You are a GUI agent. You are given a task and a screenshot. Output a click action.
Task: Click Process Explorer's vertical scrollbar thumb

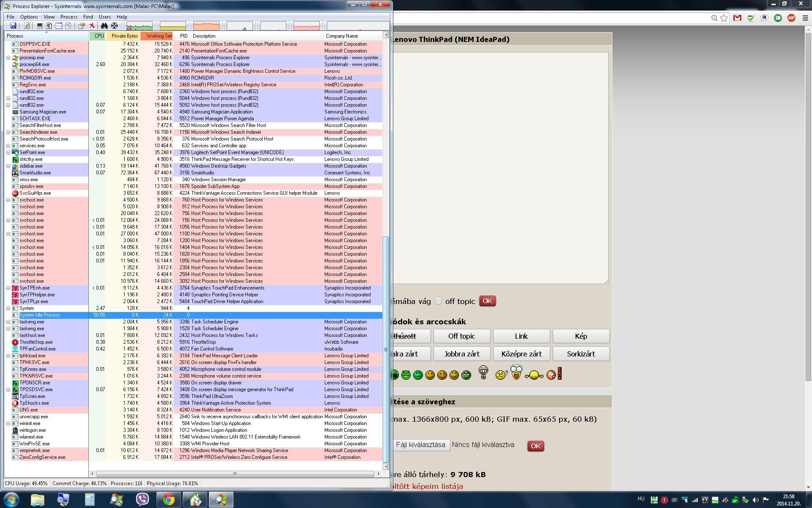click(386, 350)
